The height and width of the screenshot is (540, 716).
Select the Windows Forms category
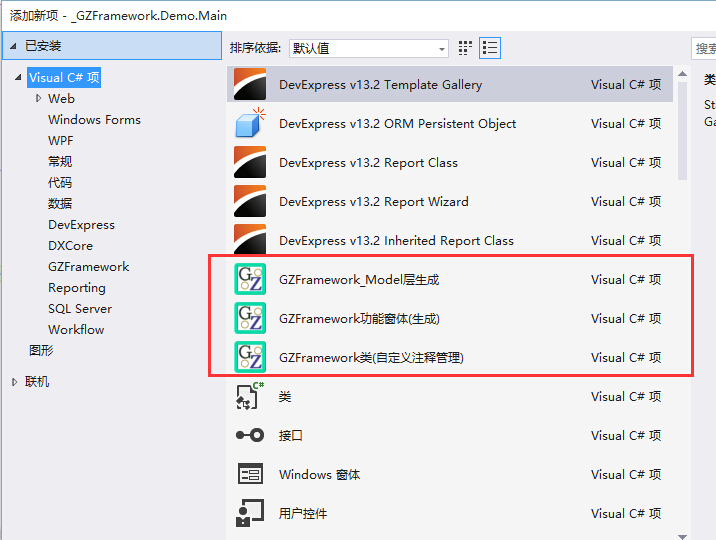(95, 120)
